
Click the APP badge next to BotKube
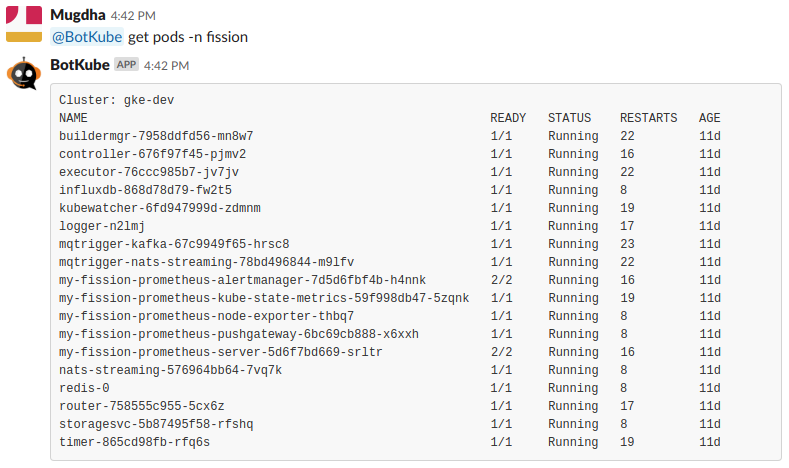[x=126, y=64]
